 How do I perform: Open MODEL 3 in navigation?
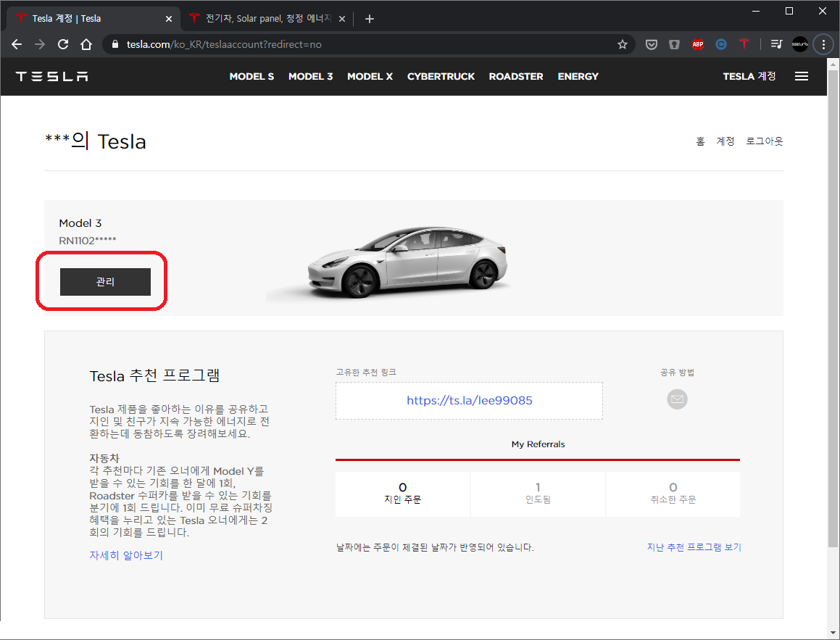pyautogui.click(x=311, y=77)
